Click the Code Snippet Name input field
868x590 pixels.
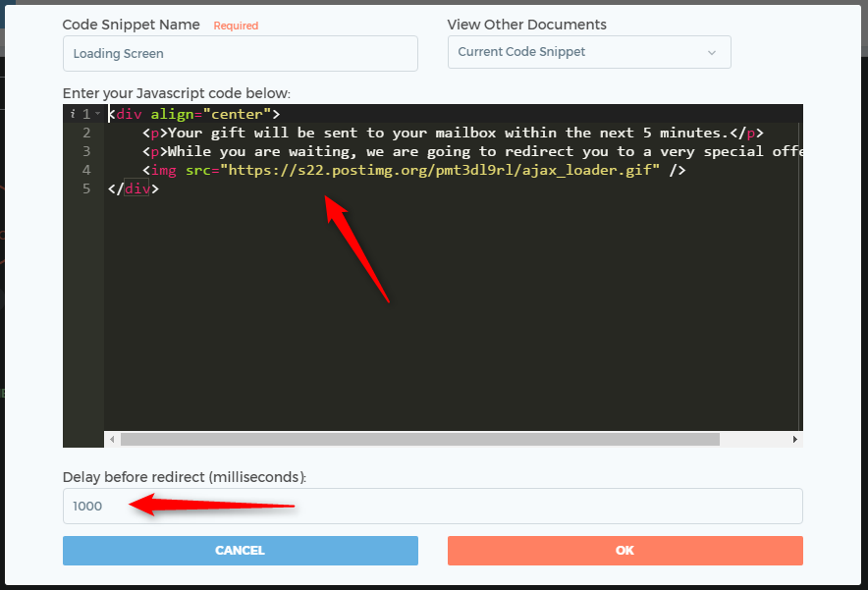click(241, 54)
